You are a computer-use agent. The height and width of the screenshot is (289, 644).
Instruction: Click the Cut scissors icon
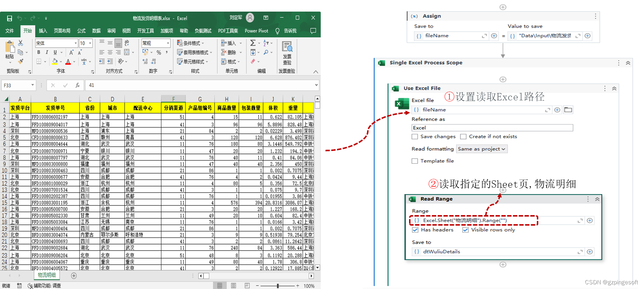tap(21, 43)
